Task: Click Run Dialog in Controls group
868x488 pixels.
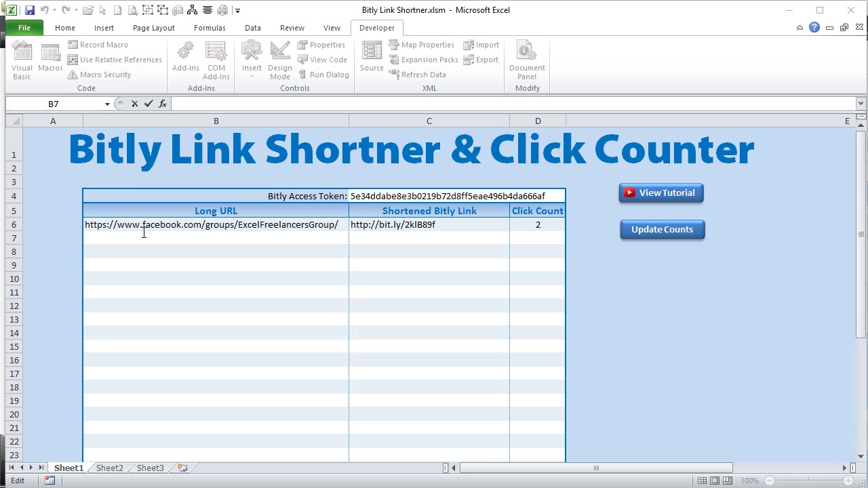Action: pos(323,75)
